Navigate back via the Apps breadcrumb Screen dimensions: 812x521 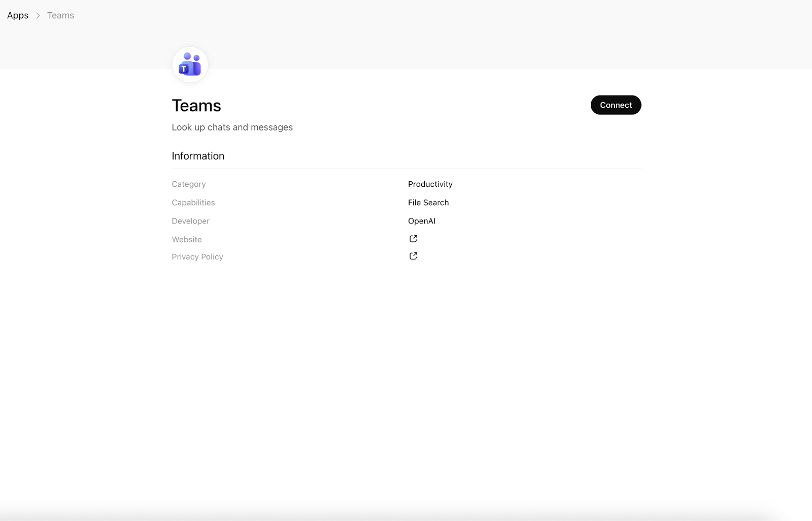(17, 15)
